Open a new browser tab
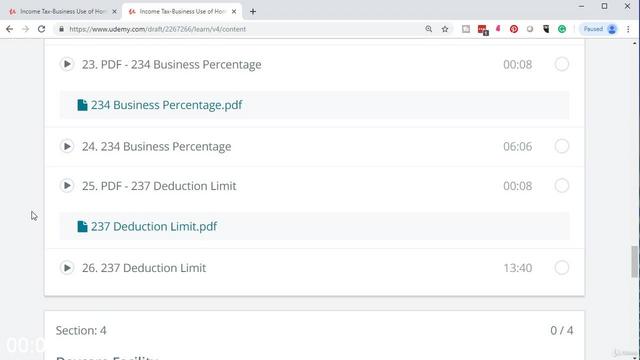 click(253, 11)
